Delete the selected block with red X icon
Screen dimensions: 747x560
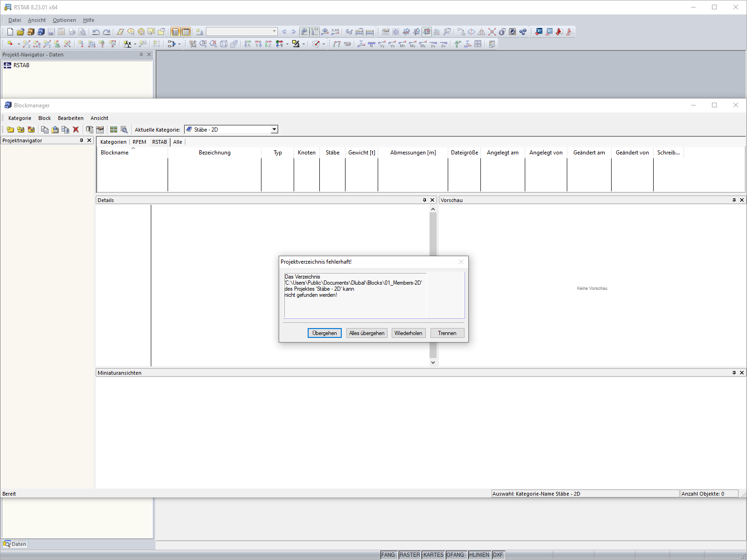(76, 130)
